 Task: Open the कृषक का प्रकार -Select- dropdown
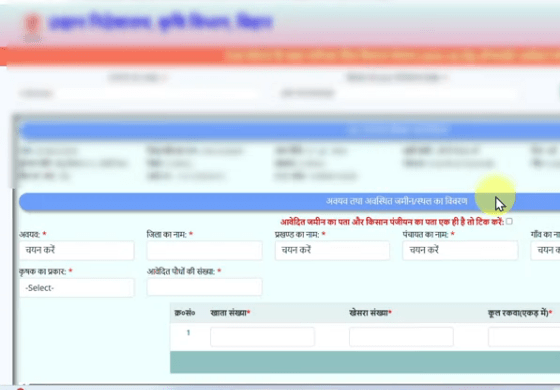77,288
